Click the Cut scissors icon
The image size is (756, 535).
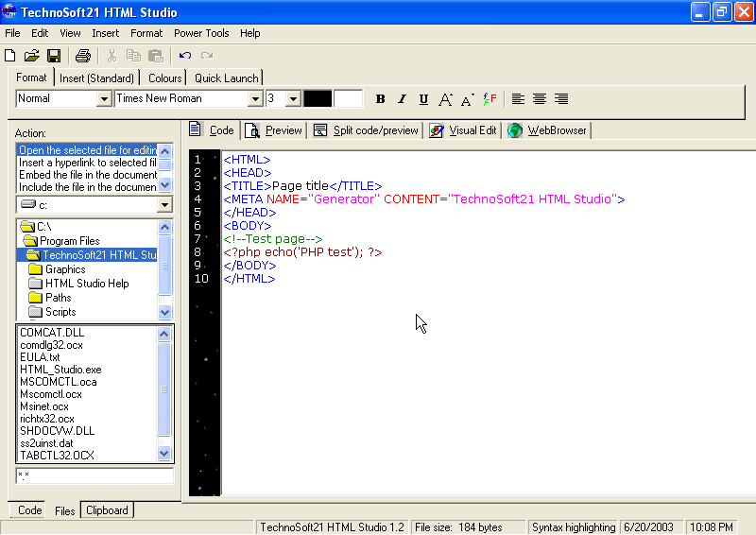click(112, 56)
